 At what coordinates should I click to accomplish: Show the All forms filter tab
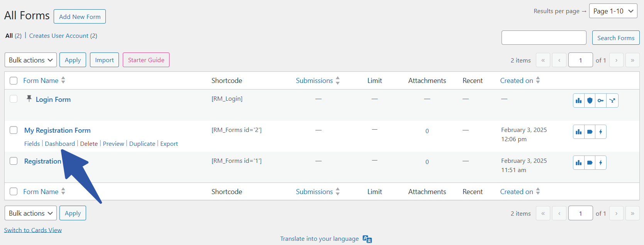(9, 36)
